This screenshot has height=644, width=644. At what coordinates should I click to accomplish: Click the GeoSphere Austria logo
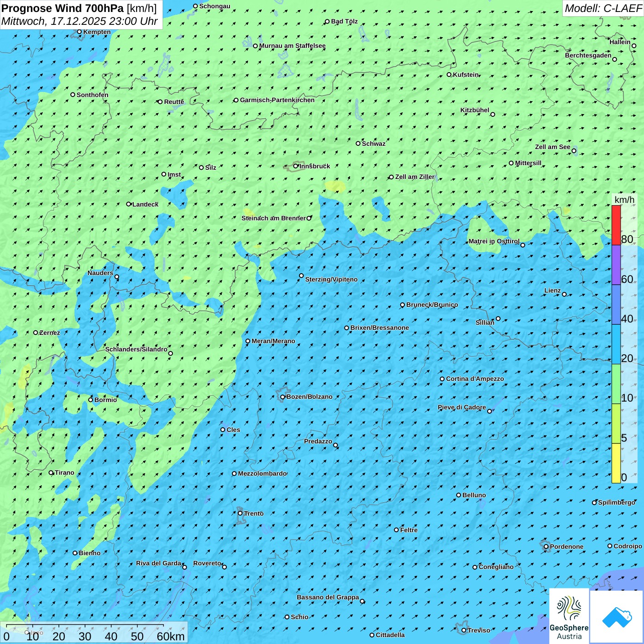[x=569, y=616]
